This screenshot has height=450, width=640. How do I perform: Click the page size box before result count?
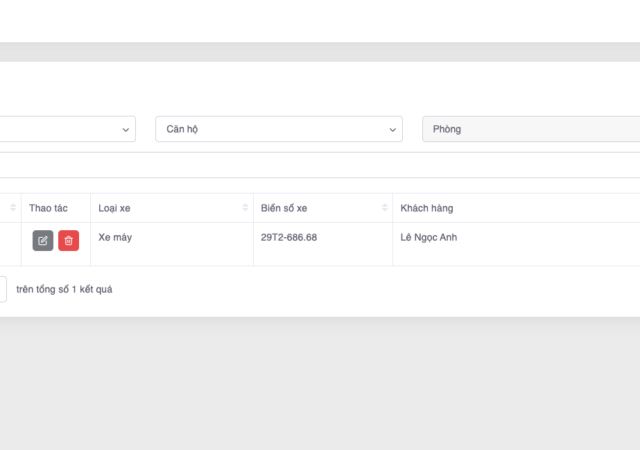click(2, 289)
